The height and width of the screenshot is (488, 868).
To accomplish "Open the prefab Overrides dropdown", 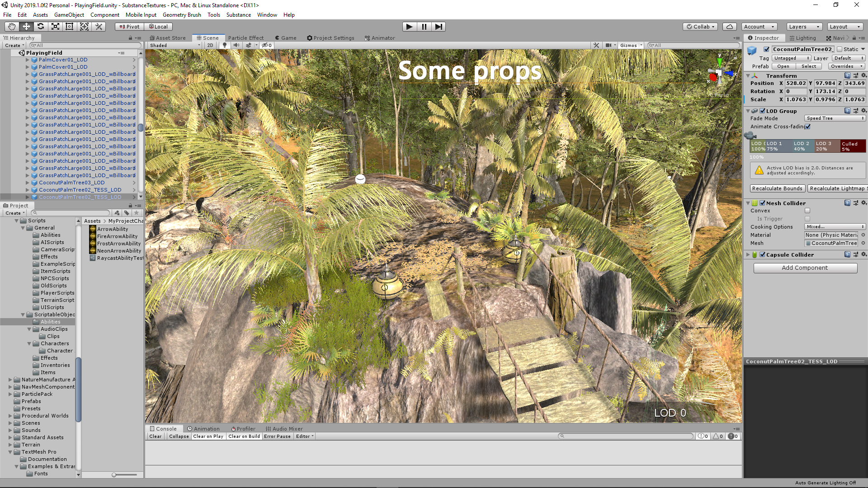I will tap(847, 66).
